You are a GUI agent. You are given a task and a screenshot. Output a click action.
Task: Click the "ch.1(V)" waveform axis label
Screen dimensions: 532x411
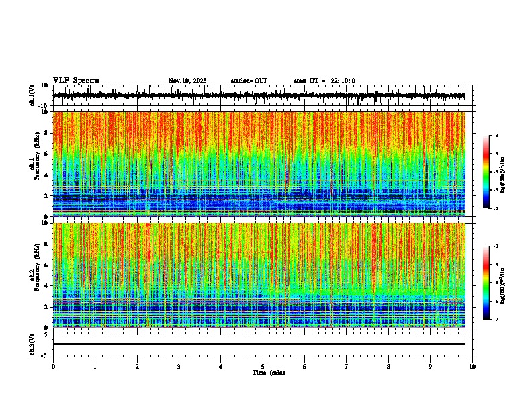pyautogui.click(x=32, y=95)
